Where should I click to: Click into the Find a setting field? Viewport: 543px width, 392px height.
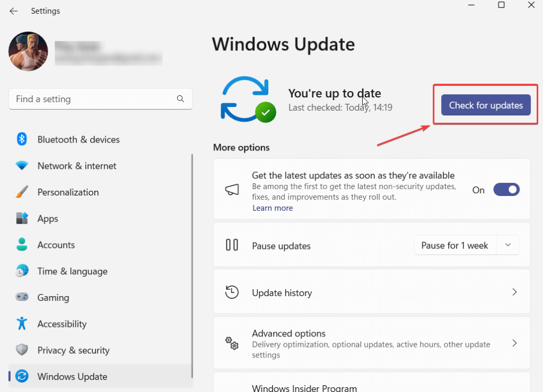(x=93, y=99)
